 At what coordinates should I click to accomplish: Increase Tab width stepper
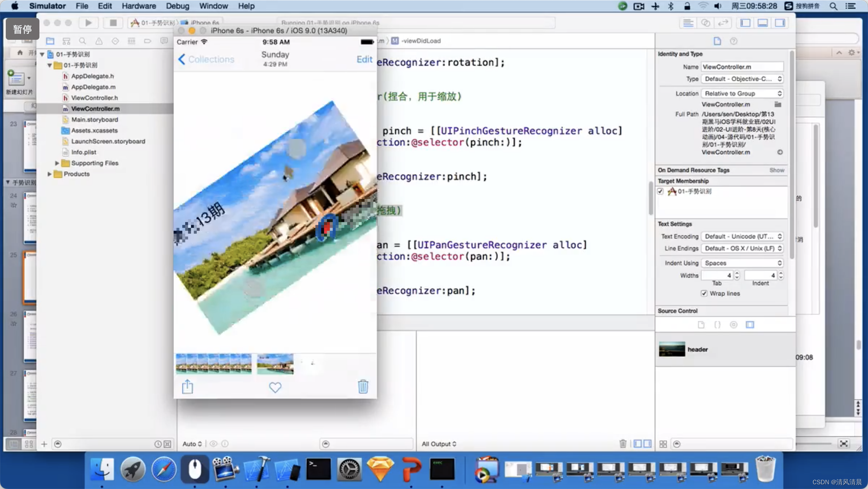click(737, 273)
